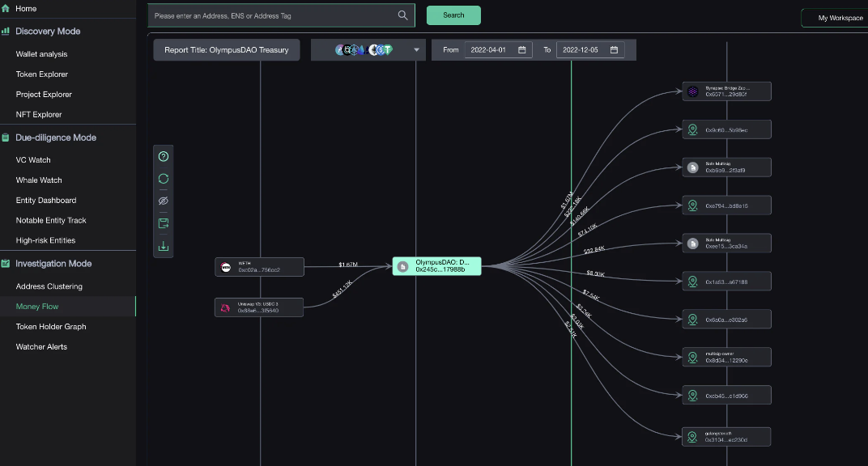Open My Workspace button
This screenshot has height=466, width=868.
(x=834, y=18)
